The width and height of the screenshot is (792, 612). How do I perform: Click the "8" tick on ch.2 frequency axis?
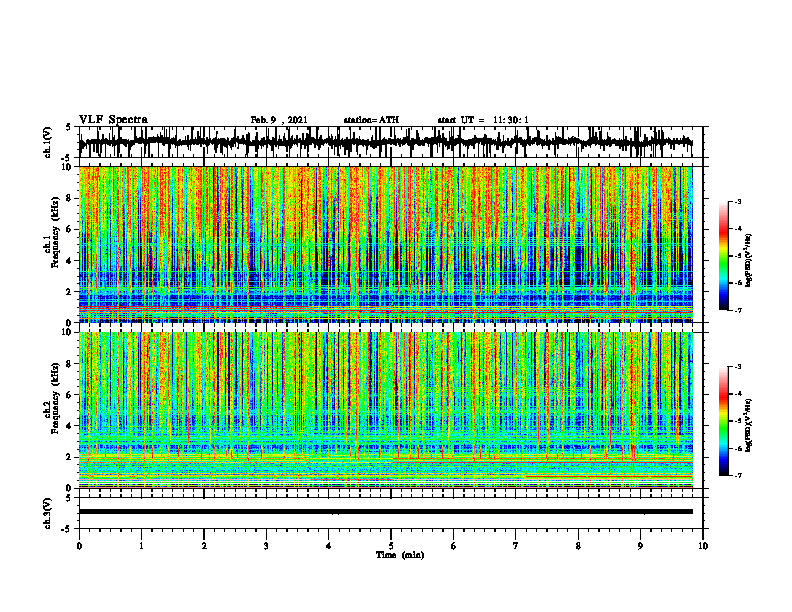click(x=70, y=364)
